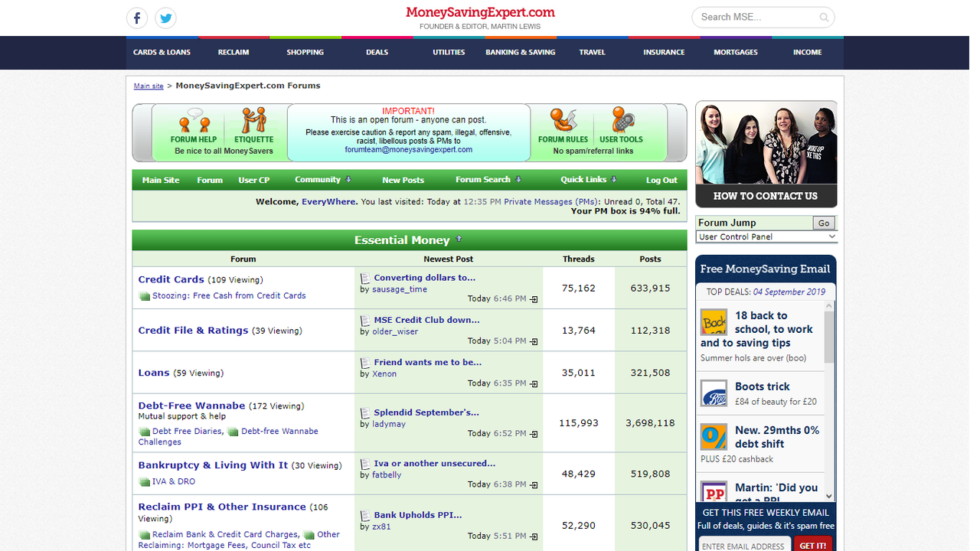
Task: Click post icon beside Iva or another unsecured
Action: coord(365,464)
